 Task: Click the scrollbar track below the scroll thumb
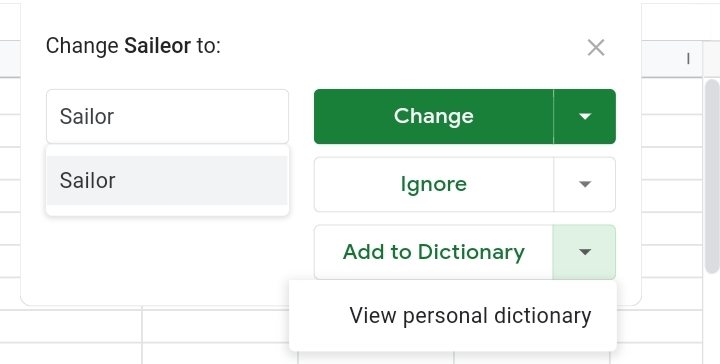712,319
